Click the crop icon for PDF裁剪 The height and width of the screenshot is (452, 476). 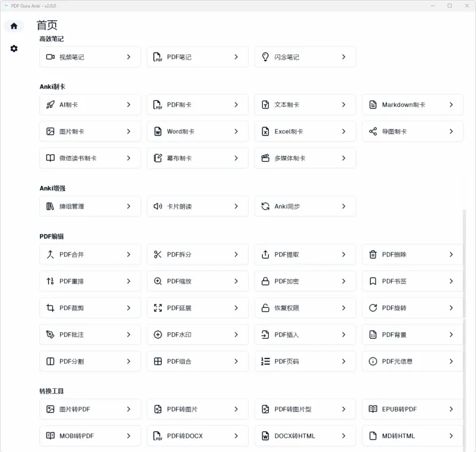51,308
